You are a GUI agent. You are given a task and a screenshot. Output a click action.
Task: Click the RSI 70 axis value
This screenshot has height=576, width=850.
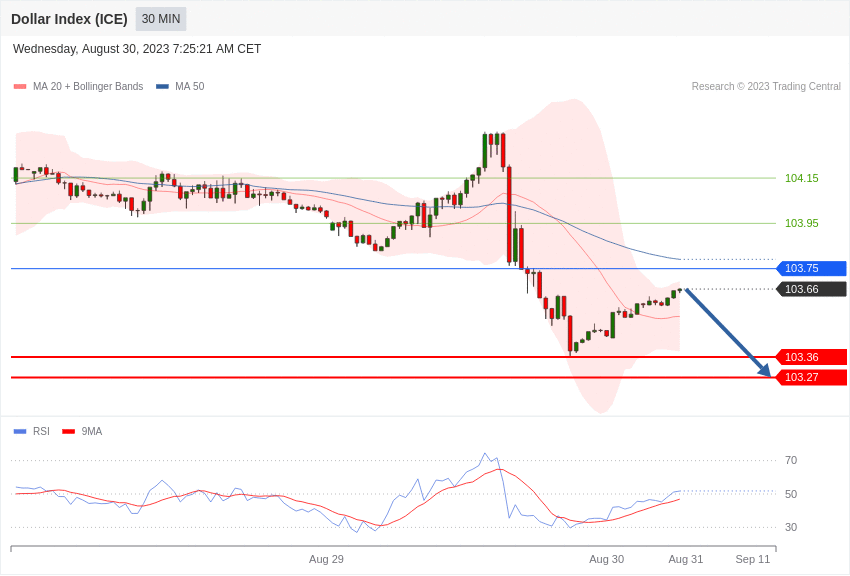coord(791,461)
